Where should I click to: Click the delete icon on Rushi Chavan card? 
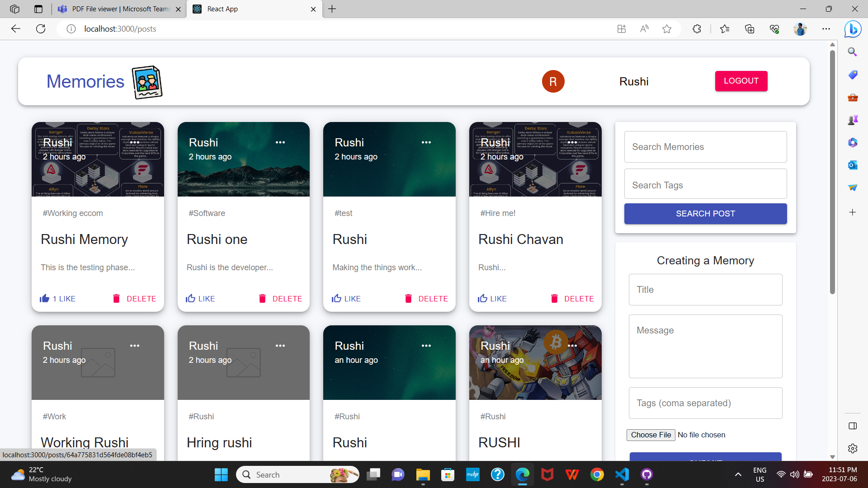[554, 298]
